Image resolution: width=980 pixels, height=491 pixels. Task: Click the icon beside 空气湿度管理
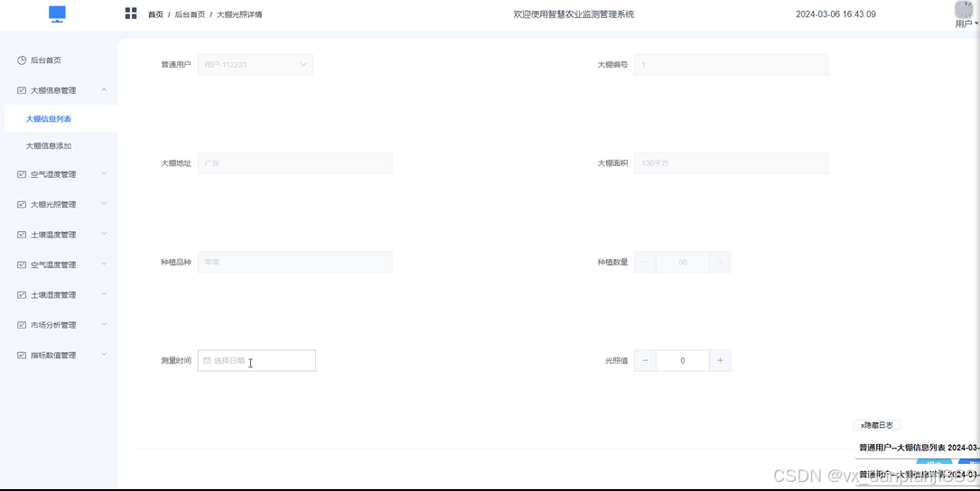(22, 174)
